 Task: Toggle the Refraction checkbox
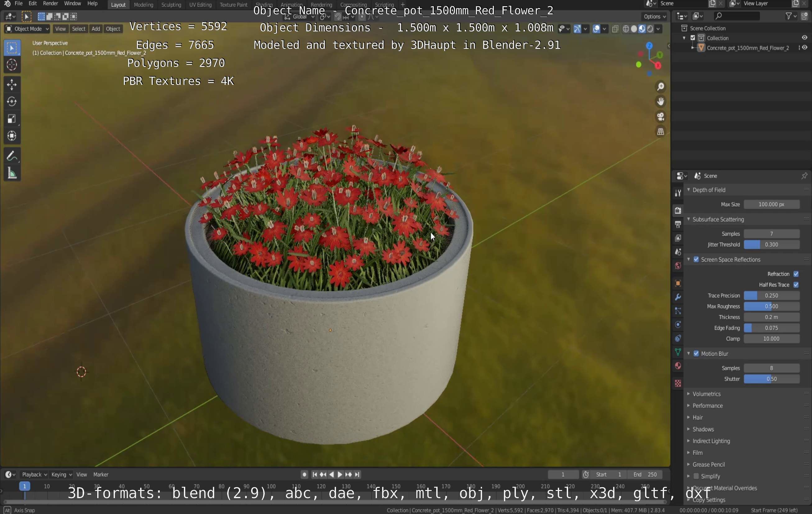796,274
